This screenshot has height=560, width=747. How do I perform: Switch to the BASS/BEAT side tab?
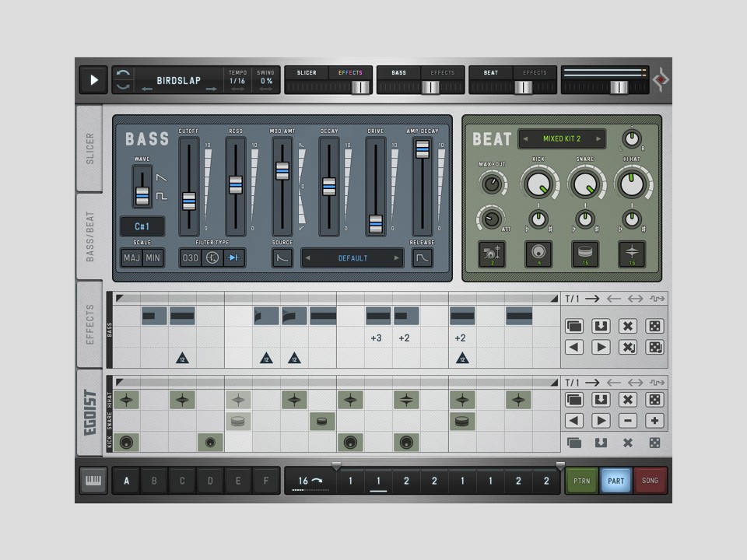89,236
